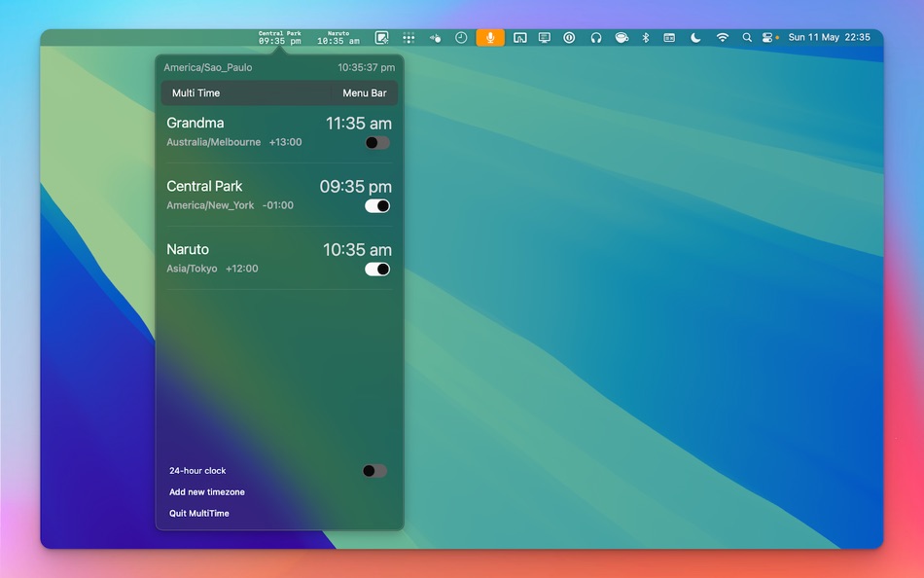
Task: Open Control Center icon
Action: click(x=767, y=38)
